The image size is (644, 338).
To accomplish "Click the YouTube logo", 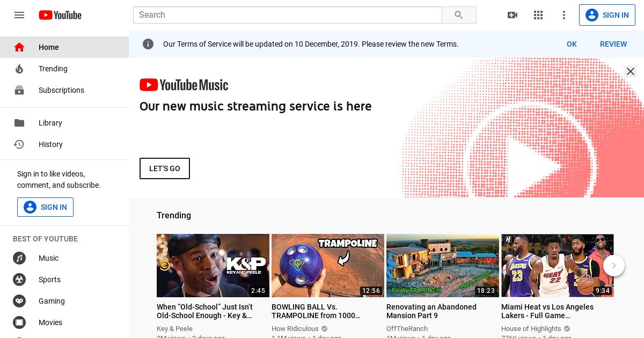I will [x=60, y=15].
